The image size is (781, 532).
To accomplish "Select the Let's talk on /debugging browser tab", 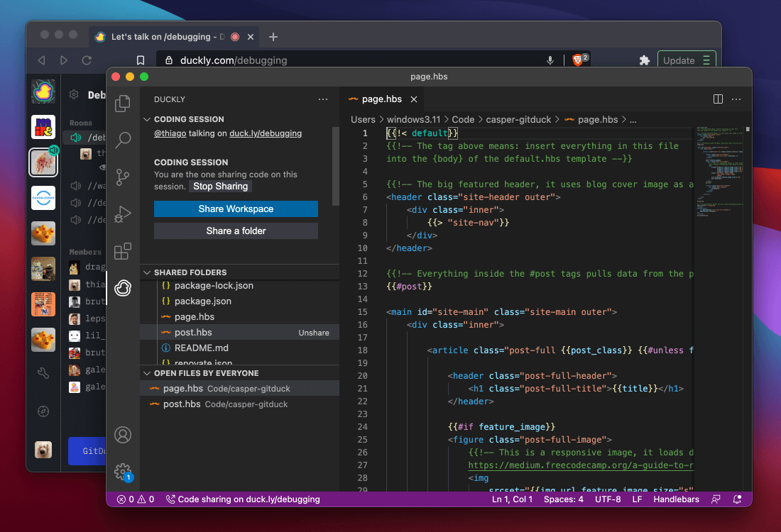I will [175, 37].
